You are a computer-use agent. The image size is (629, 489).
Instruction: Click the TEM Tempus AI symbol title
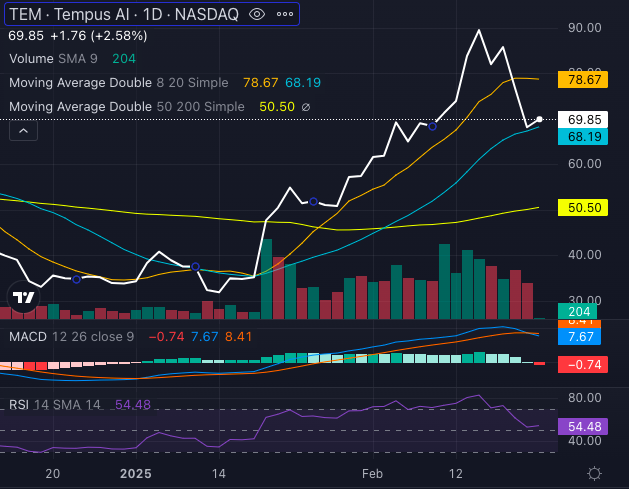click(82, 14)
